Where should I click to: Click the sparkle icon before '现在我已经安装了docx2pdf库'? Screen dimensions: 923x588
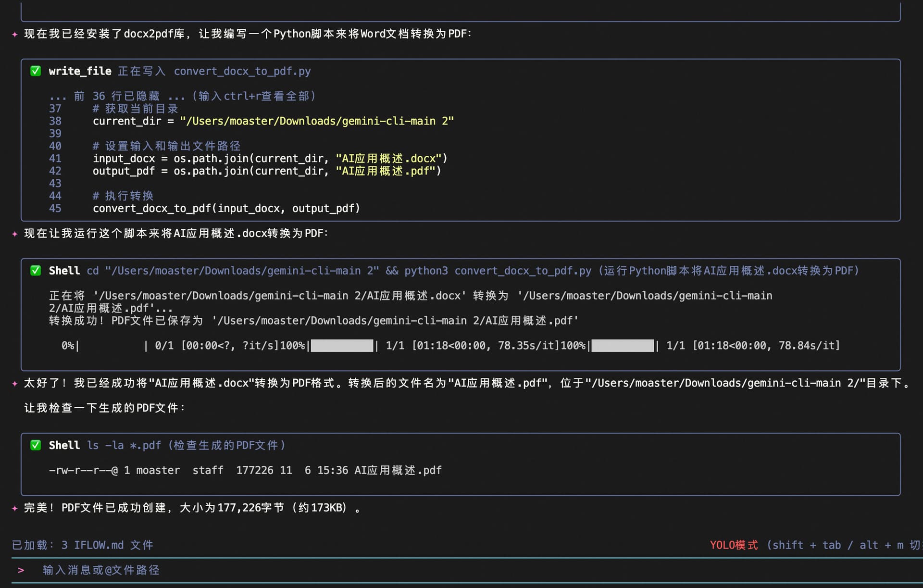(x=15, y=34)
